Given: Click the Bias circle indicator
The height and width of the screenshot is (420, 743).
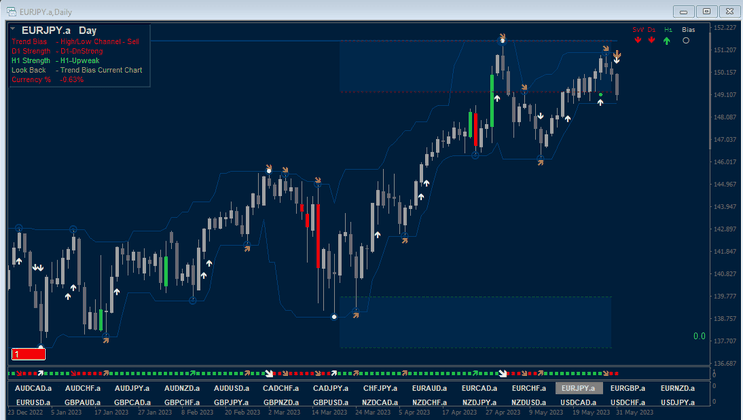Looking at the screenshot, I should click(x=686, y=41).
